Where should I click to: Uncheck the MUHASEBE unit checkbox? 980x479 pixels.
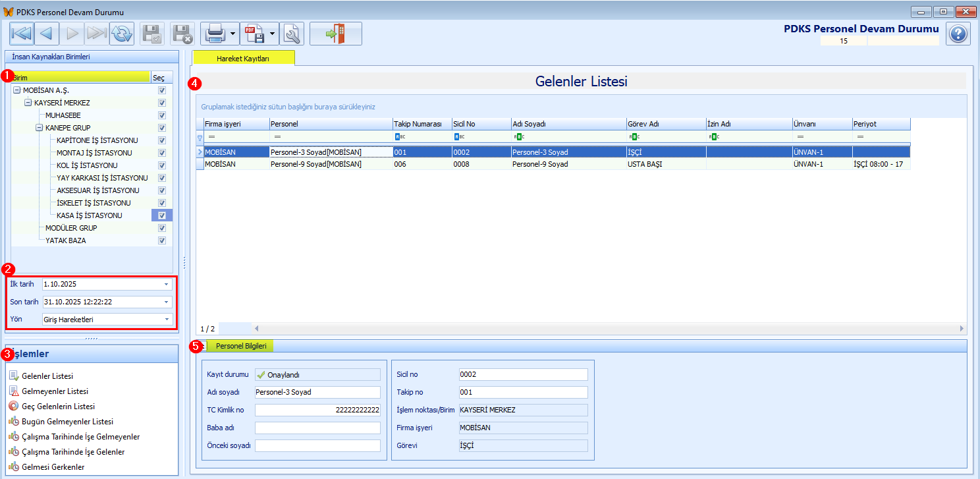161,115
